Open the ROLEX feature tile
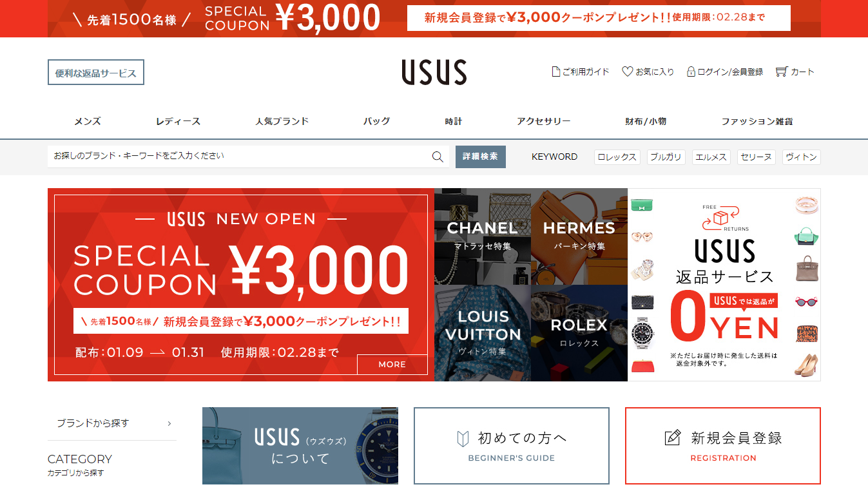Image resolution: width=868 pixels, height=489 pixels. [579, 333]
